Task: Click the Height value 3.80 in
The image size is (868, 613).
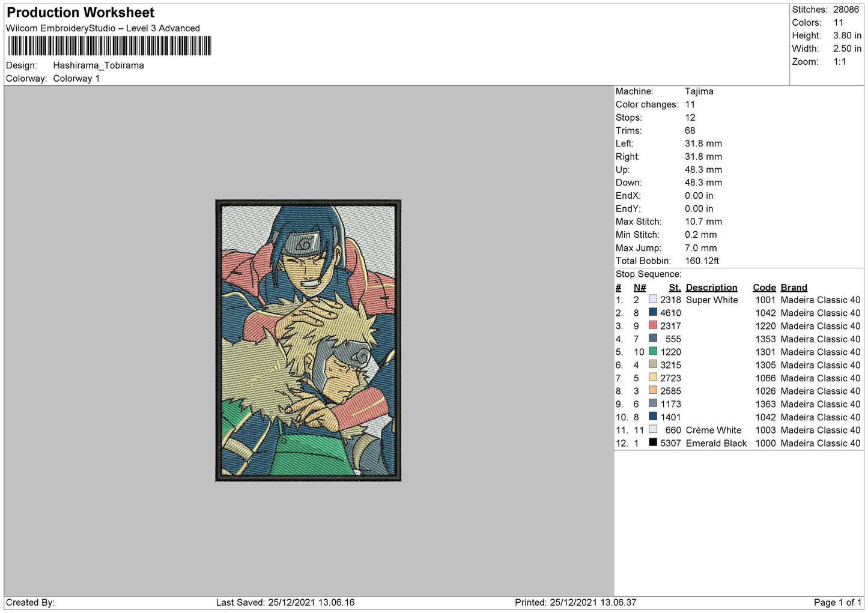Action: [847, 35]
